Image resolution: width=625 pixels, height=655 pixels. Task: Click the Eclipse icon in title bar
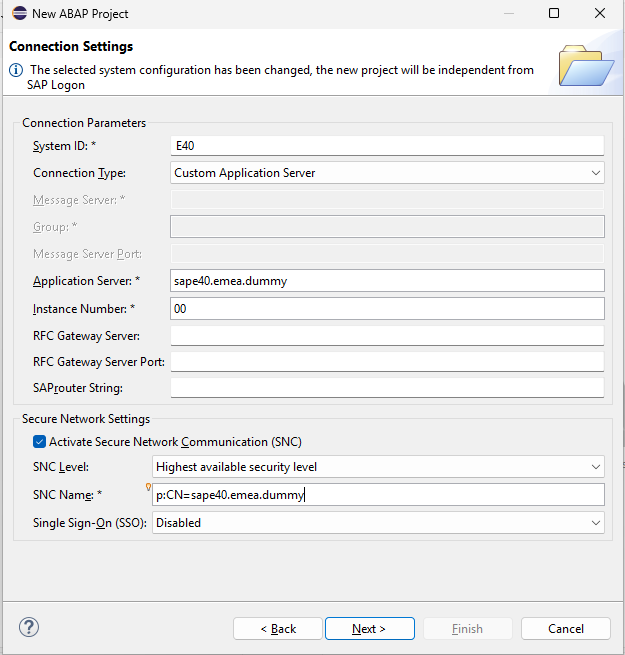[x=19, y=13]
